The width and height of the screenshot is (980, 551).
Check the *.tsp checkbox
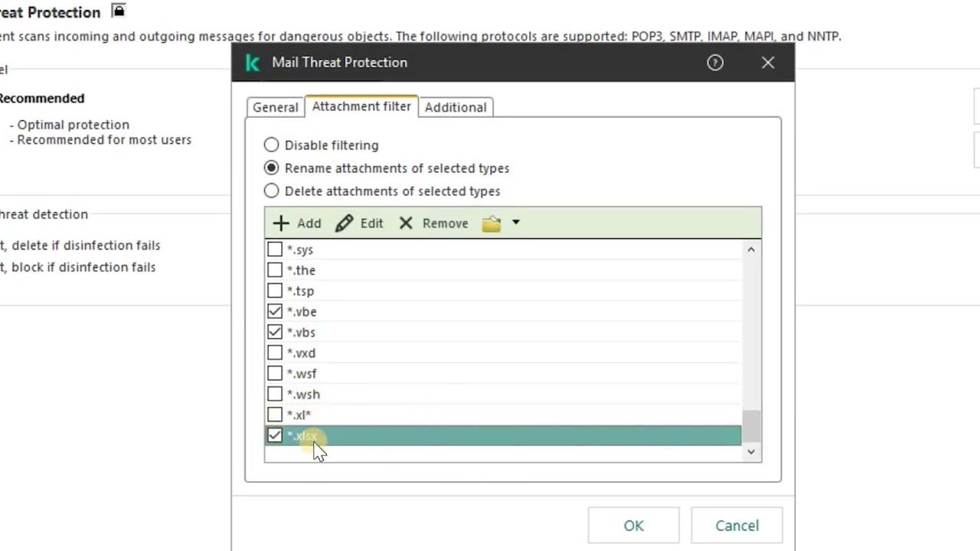(x=275, y=291)
